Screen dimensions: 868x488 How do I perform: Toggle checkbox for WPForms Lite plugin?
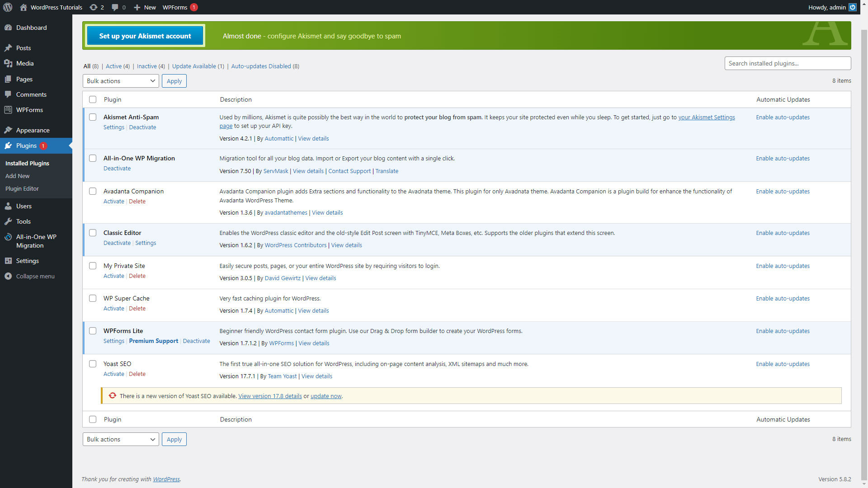pyautogui.click(x=92, y=331)
